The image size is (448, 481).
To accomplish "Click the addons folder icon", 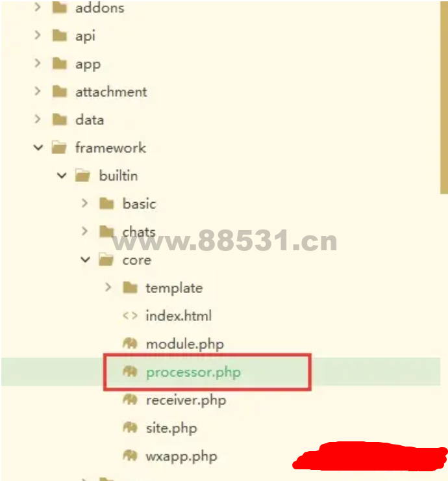I will (60, 8).
